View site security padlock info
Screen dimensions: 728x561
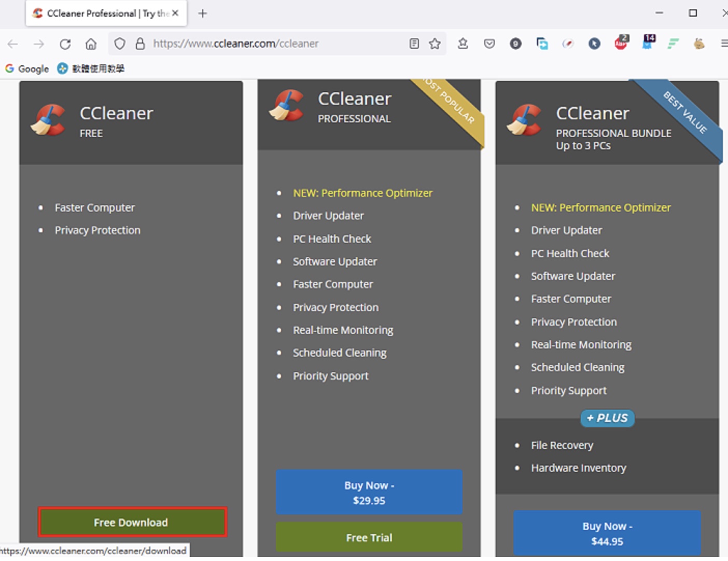click(140, 44)
